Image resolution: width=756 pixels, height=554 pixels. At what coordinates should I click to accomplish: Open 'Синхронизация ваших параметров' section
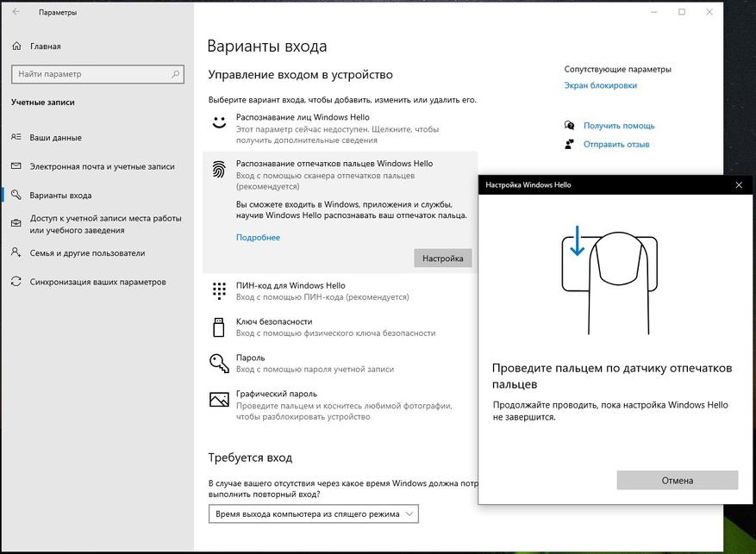(x=97, y=282)
